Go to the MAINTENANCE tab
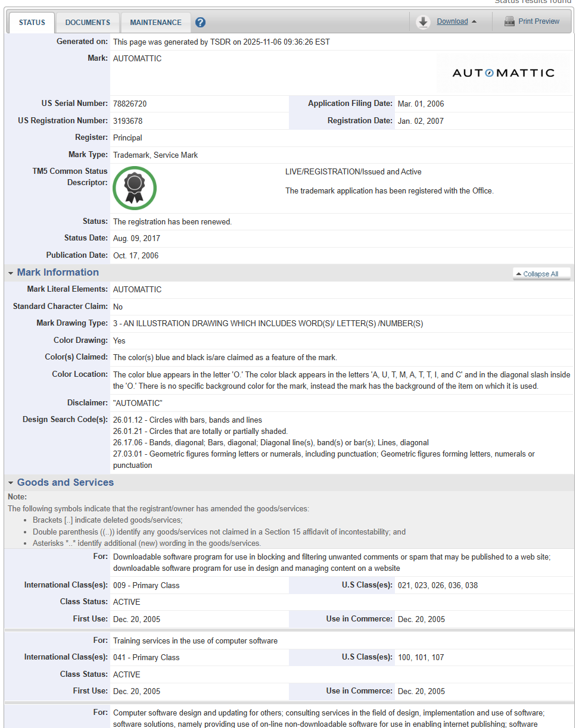 (155, 23)
